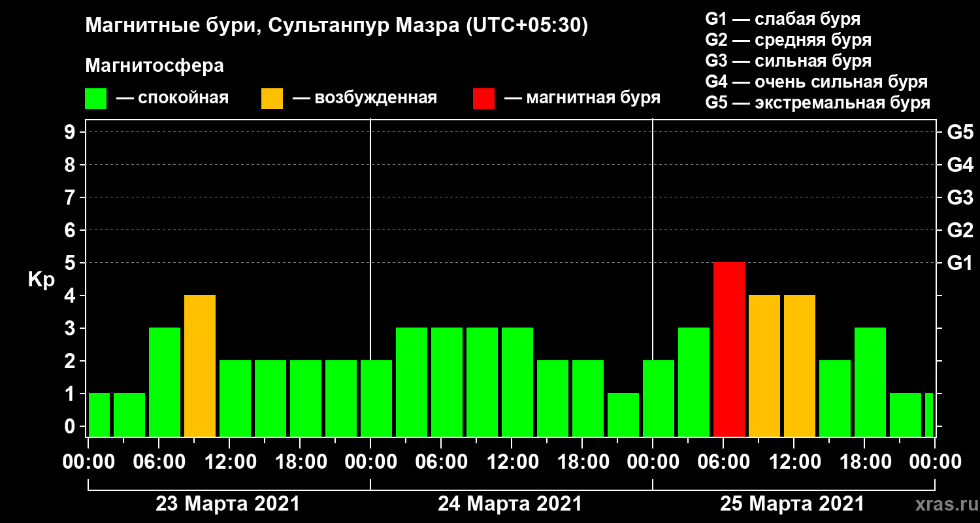Click the 'Магнитосфера' legend heading

pos(154,66)
